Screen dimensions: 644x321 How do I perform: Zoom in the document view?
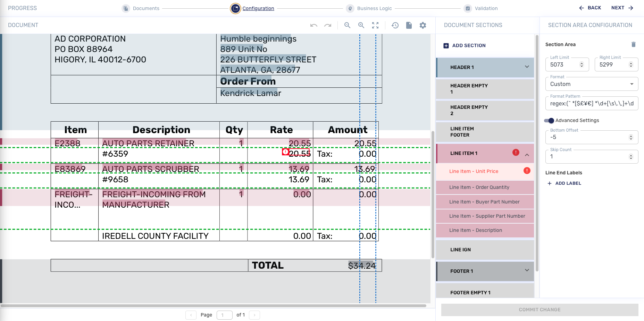click(361, 25)
